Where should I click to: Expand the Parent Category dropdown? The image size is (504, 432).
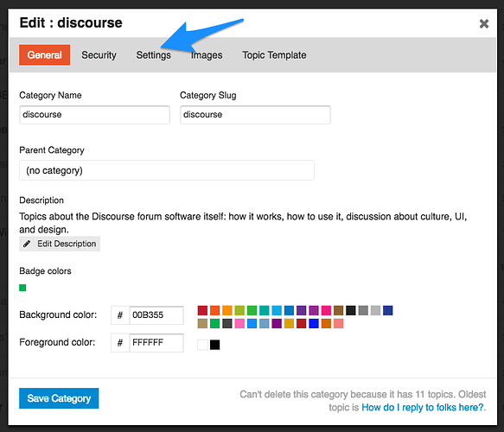click(x=167, y=170)
